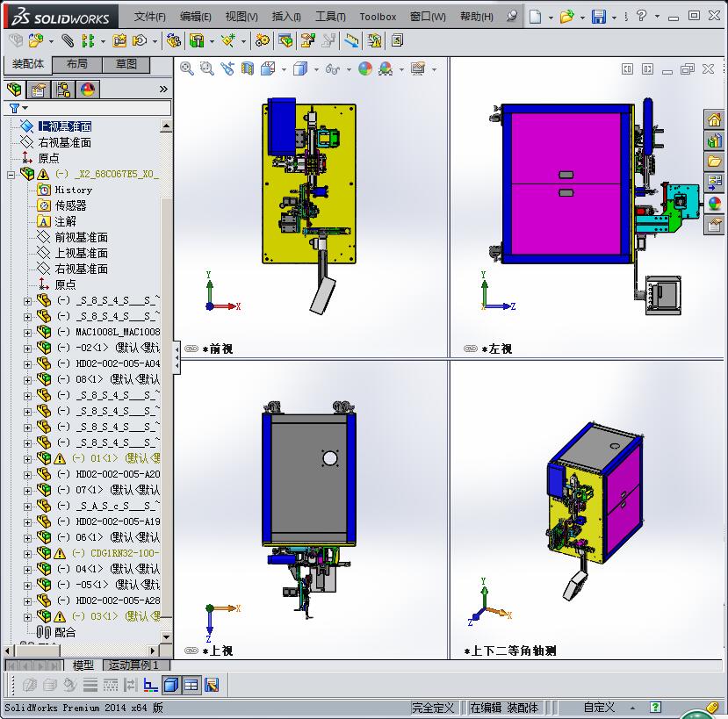Open the Design Library task pane icon
Viewport: 728px width, 719px height.
tap(714, 140)
